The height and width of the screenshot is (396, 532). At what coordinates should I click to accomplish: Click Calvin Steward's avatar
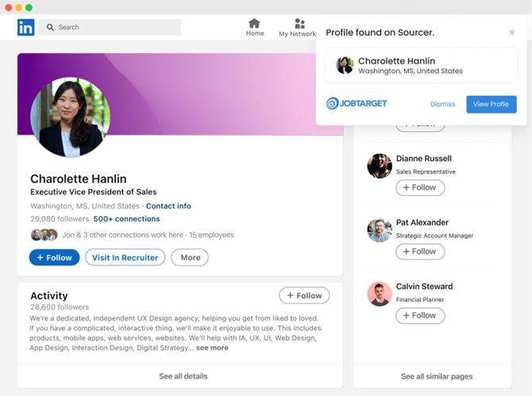(x=380, y=294)
